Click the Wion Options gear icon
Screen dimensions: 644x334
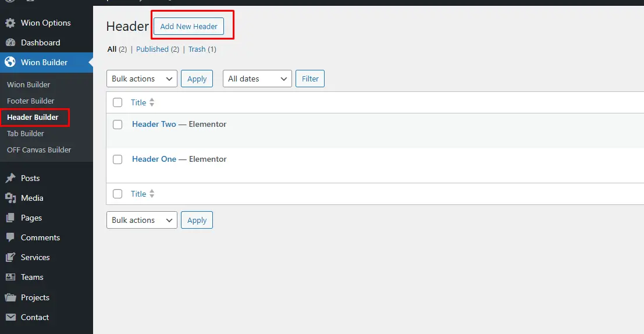click(10, 23)
